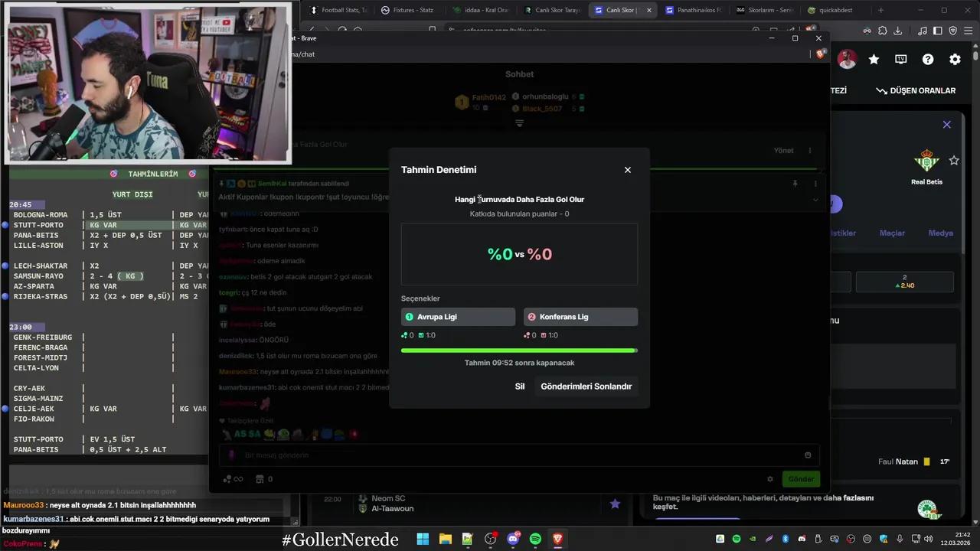This screenshot has width=980, height=551.
Task: Open a new browser tab
Action: tap(880, 10)
